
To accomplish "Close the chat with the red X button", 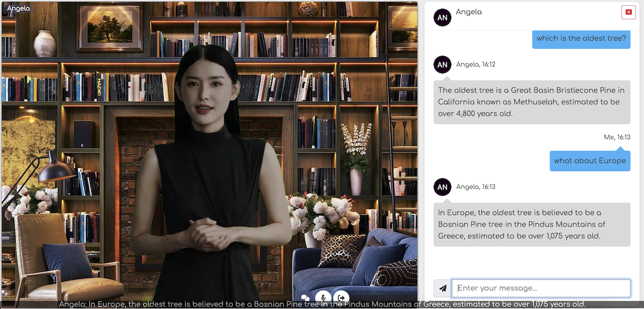I will point(628,12).
